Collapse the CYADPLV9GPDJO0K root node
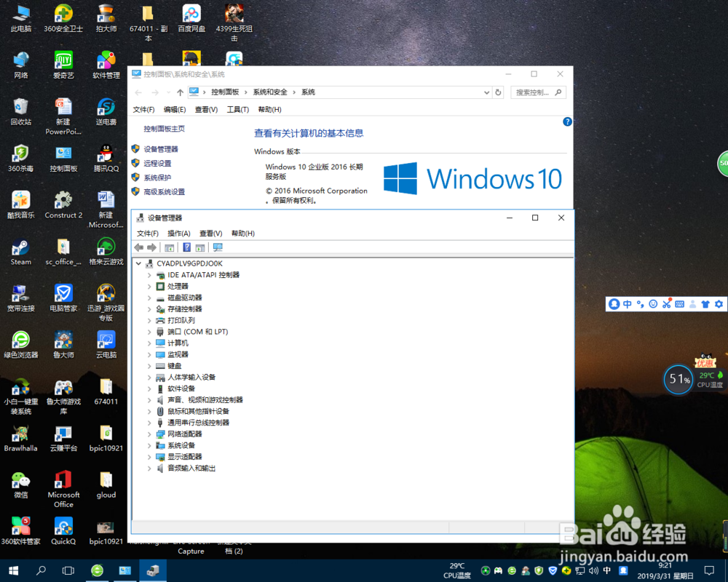This screenshot has width=728, height=582. (x=138, y=263)
